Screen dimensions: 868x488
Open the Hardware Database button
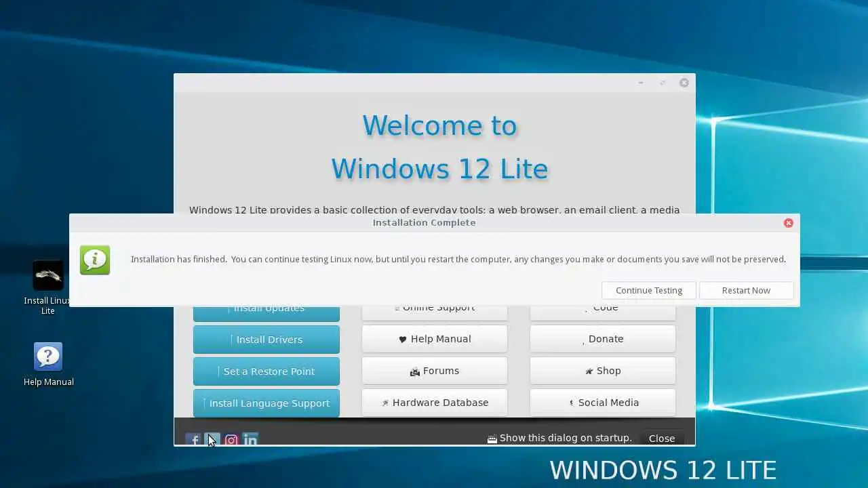pyautogui.click(x=435, y=403)
